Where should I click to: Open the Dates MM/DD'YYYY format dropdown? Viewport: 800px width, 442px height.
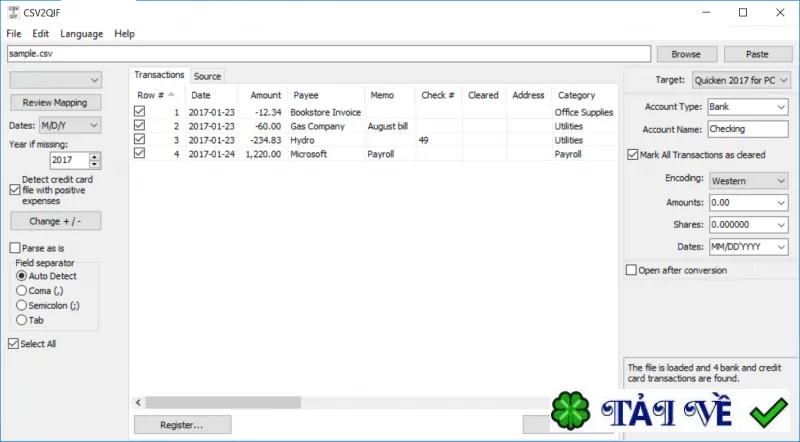(748, 247)
